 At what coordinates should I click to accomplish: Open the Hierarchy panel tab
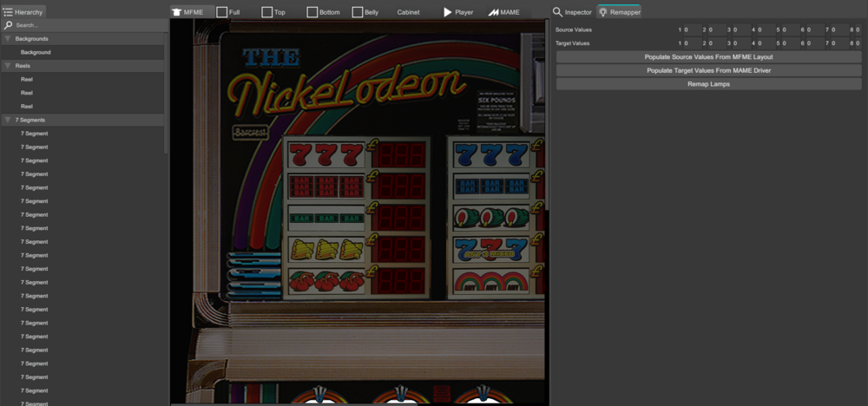tap(23, 11)
